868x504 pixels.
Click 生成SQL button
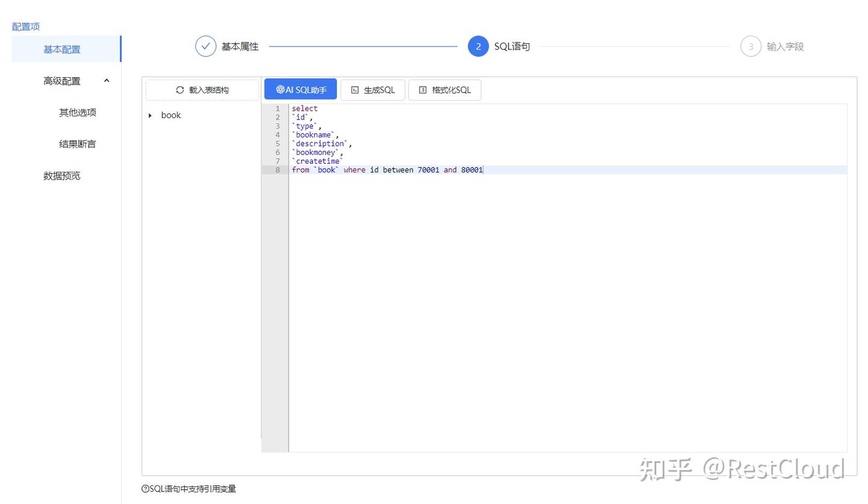373,90
